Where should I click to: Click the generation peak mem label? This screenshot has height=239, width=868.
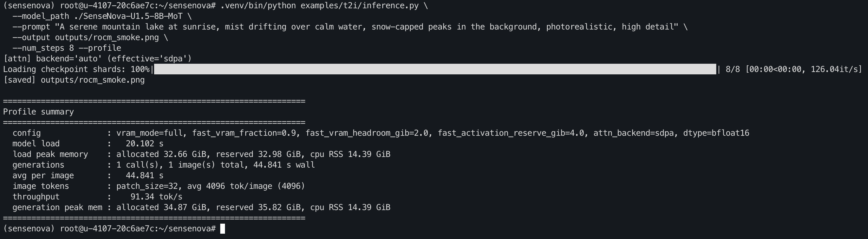(57, 207)
